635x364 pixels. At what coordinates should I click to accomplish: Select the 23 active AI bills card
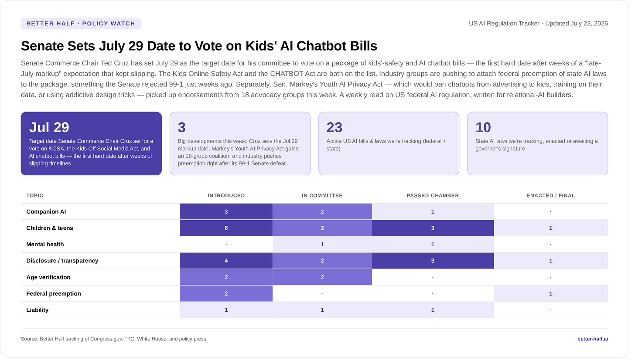[x=389, y=143]
